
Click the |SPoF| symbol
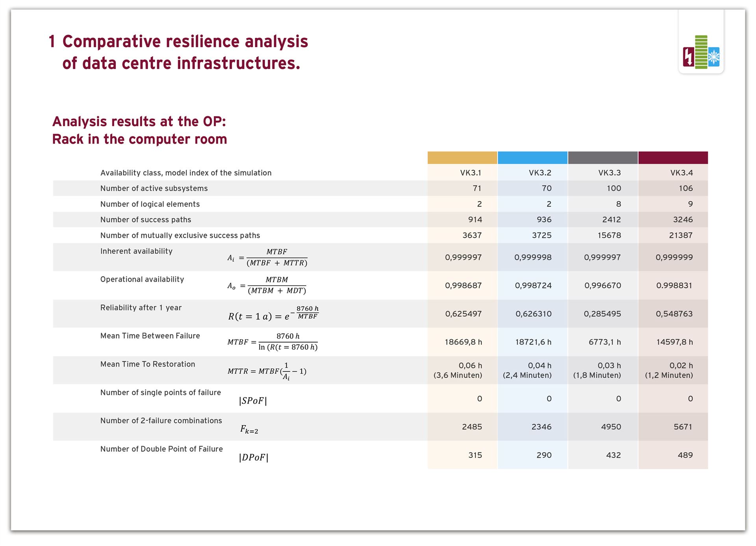pyautogui.click(x=253, y=401)
